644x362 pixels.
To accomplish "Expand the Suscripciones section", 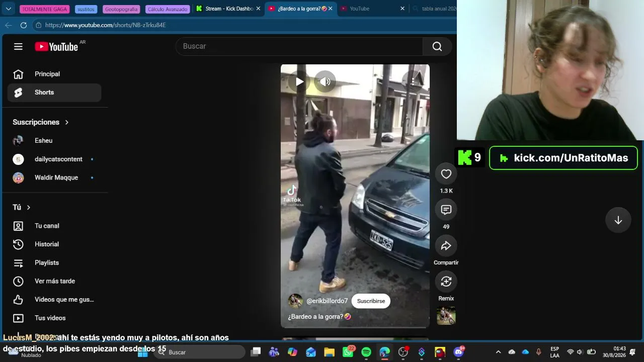I will [x=41, y=122].
